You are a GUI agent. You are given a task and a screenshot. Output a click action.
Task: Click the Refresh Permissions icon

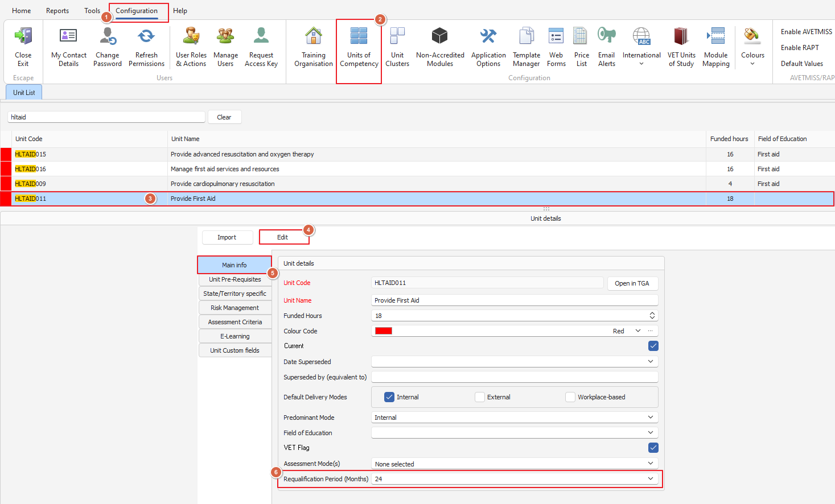click(146, 47)
